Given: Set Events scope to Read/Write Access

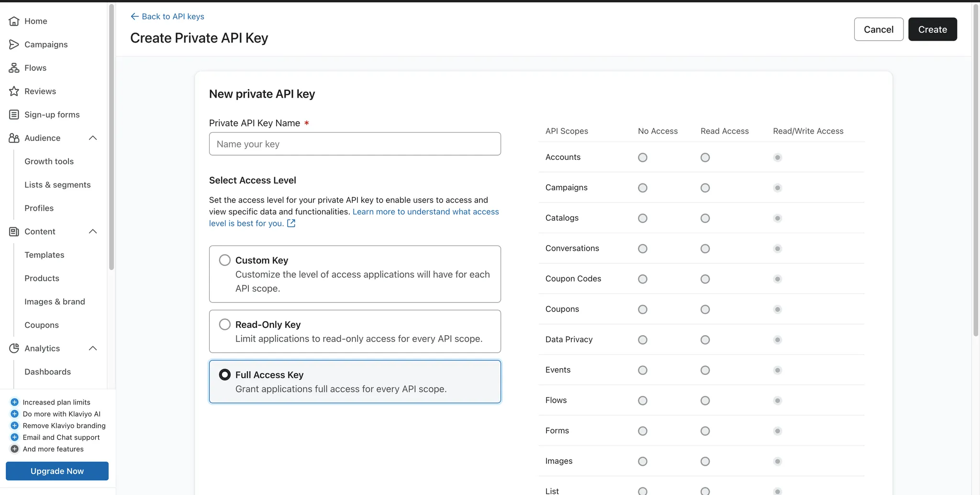Looking at the screenshot, I should (x=778, y=370).
